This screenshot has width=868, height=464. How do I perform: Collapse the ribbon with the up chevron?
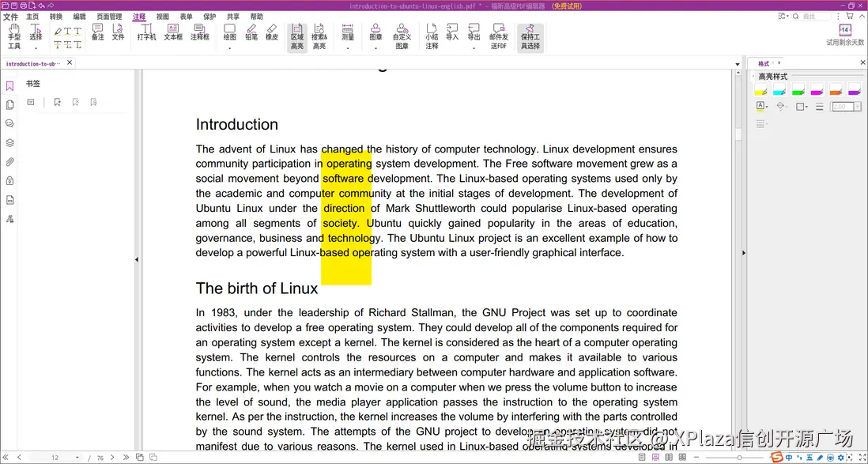[862, 16]
